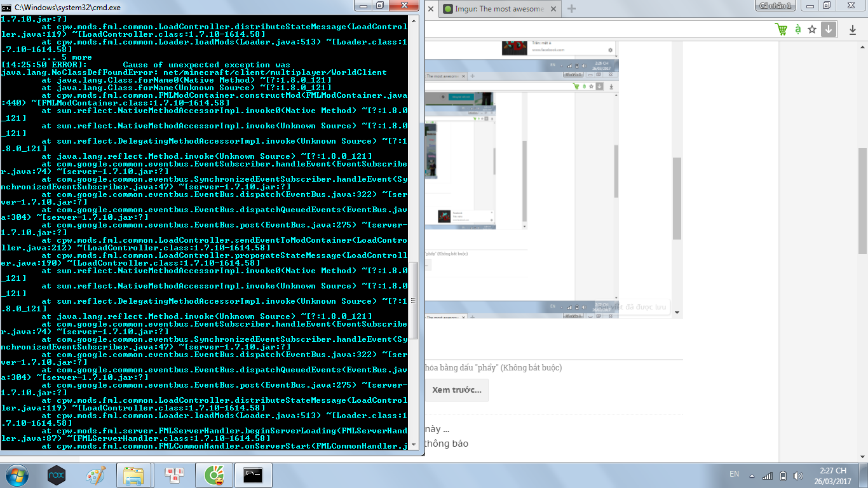Click the "LoadController.sendEventToModContainer" stack line
This screenshot has width=868, height=488.
pyautogui.click(x=205, y=244)
